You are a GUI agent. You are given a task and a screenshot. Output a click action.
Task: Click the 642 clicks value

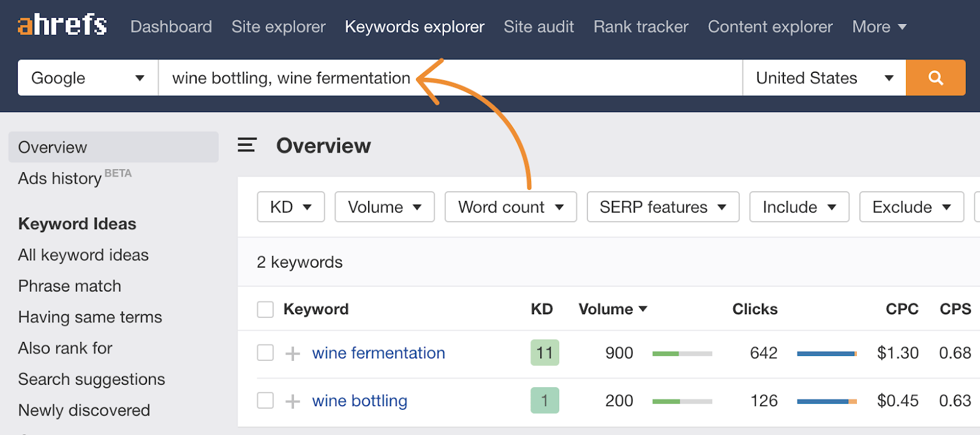pos(764,353)
